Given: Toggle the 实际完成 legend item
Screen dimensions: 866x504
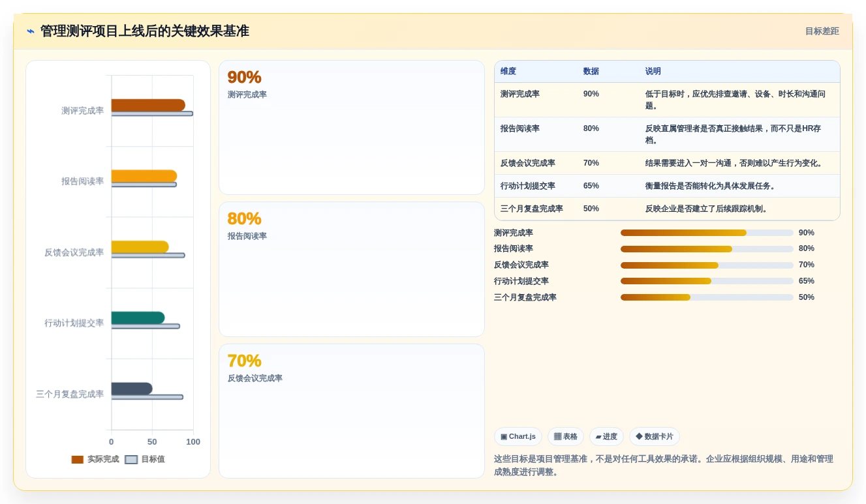Looking at the screenshot, I should click(x=95, y=459).
